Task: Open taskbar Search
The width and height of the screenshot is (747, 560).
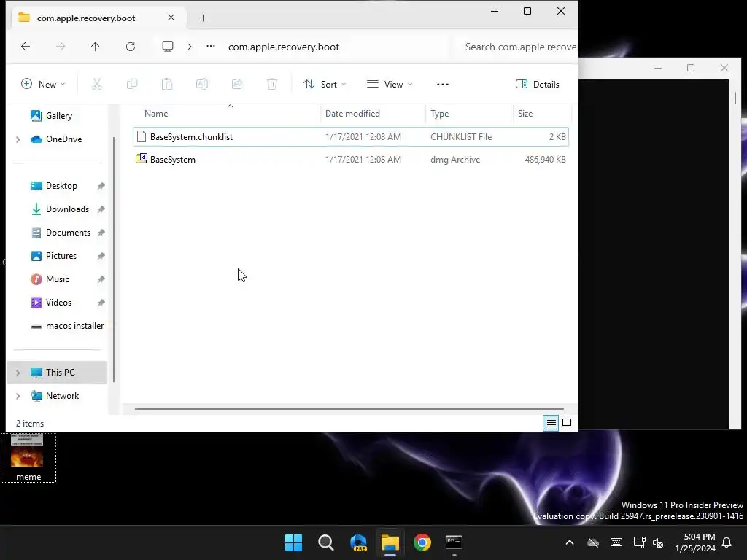Action: (326, 542)
